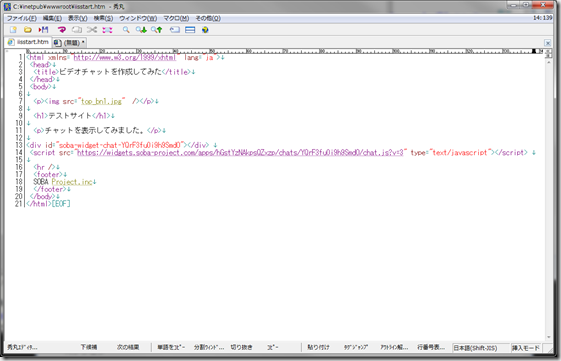Click the <body> tag on line 5
Image resolution: width=561 pixels, height=361 pixels.
tap(41, 87)
